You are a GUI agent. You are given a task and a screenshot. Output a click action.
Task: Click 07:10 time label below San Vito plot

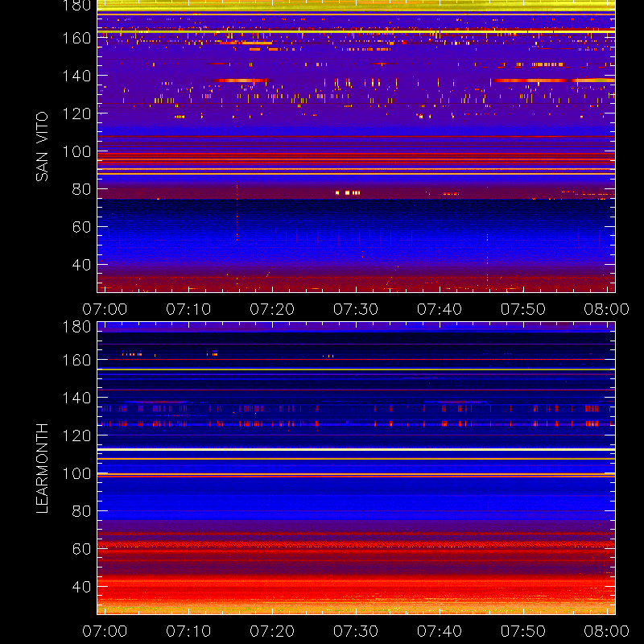[188, 309]
